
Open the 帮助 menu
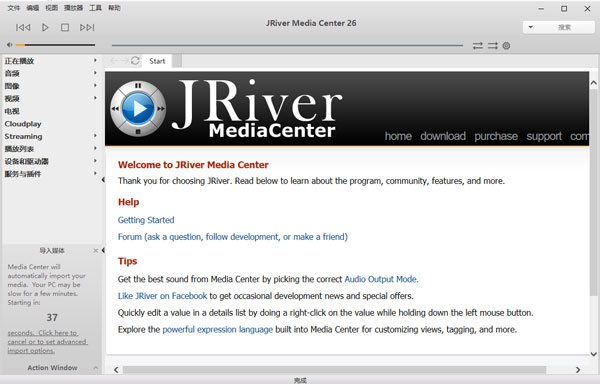(x=114, y=8)
